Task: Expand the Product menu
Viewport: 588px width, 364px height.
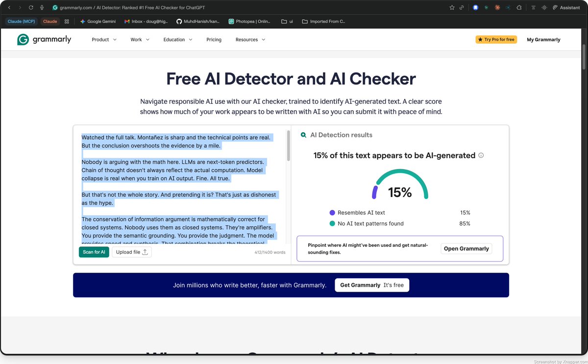Action: (104, 40)
